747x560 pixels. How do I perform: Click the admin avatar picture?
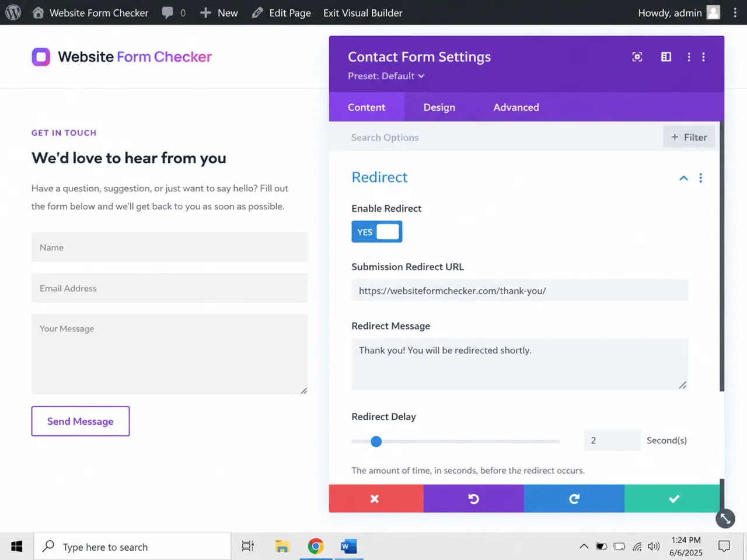tap(713, 12)
